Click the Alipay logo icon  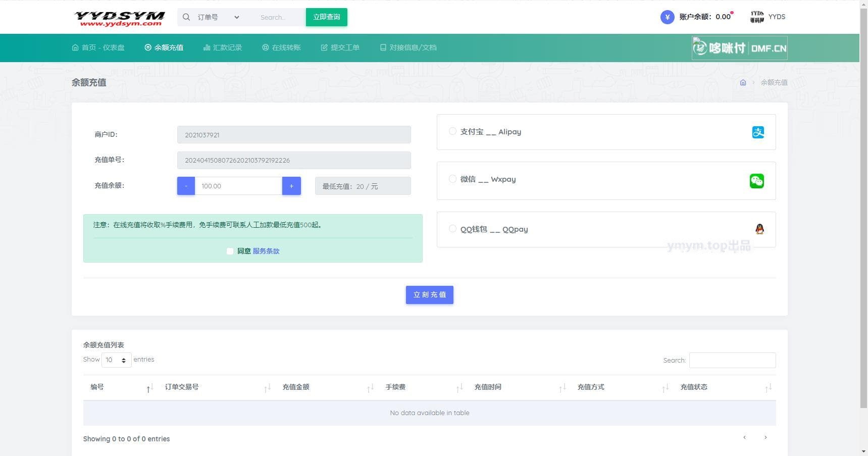tap(758, 132)
